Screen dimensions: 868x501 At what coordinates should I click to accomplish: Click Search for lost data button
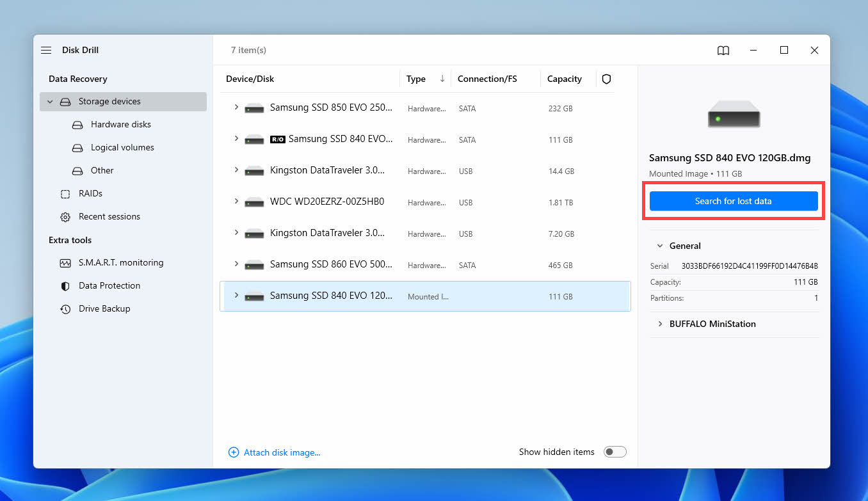tap(734, 201)
